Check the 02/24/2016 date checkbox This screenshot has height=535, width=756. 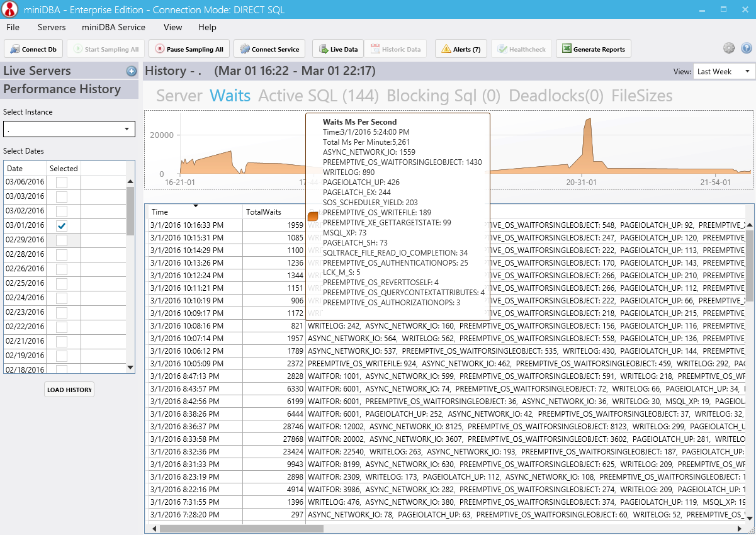point(61,298)
